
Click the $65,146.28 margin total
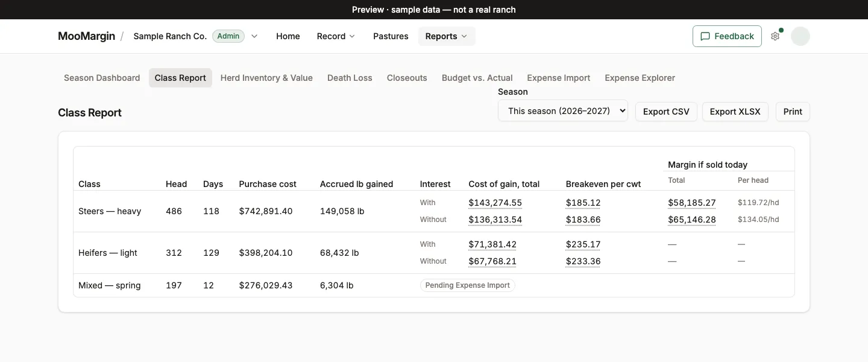(x=692, y=220)
